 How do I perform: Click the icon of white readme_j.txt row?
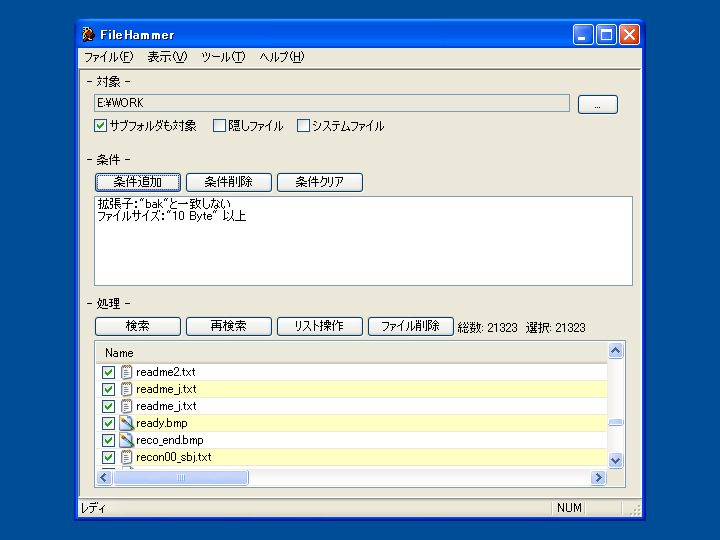[x=126, y=406]
